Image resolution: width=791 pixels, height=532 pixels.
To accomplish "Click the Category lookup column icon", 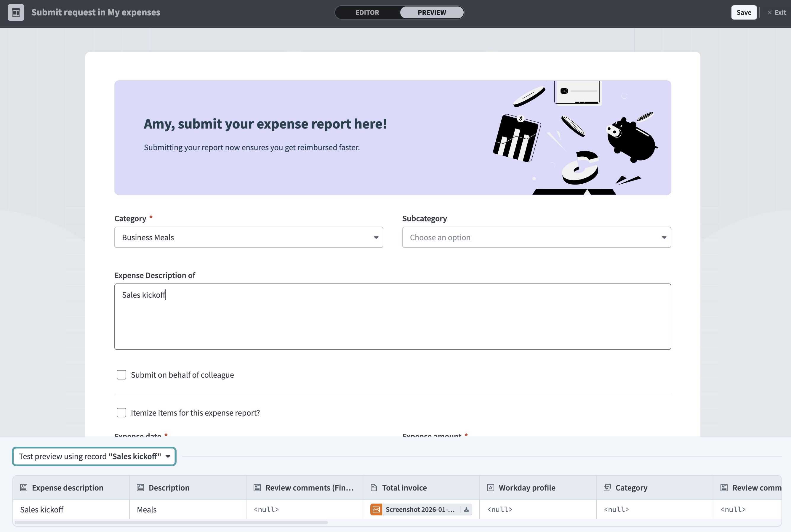I will click(607, 488).
